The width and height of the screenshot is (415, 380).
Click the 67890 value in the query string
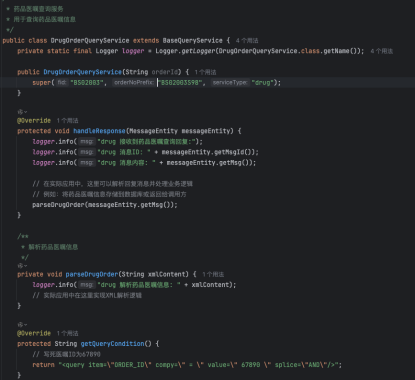coord(250,365)
